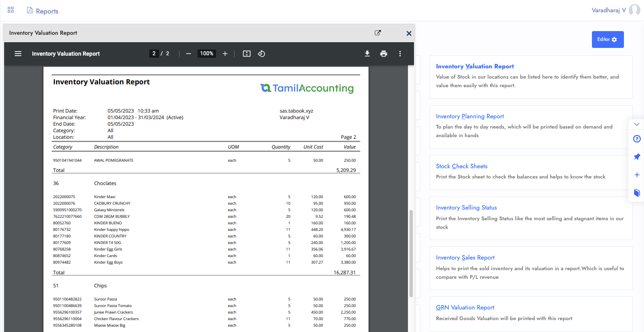644x332 pixels.
Task: Select the Miaow Miaow Big item text
Action: pyautogui.click(x=109, y=325)
